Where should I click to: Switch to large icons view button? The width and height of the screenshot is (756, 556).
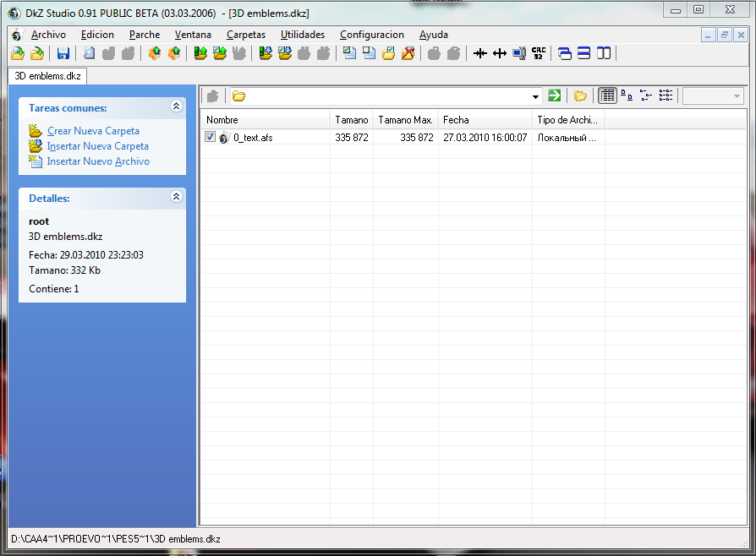[x=627, y=95]
